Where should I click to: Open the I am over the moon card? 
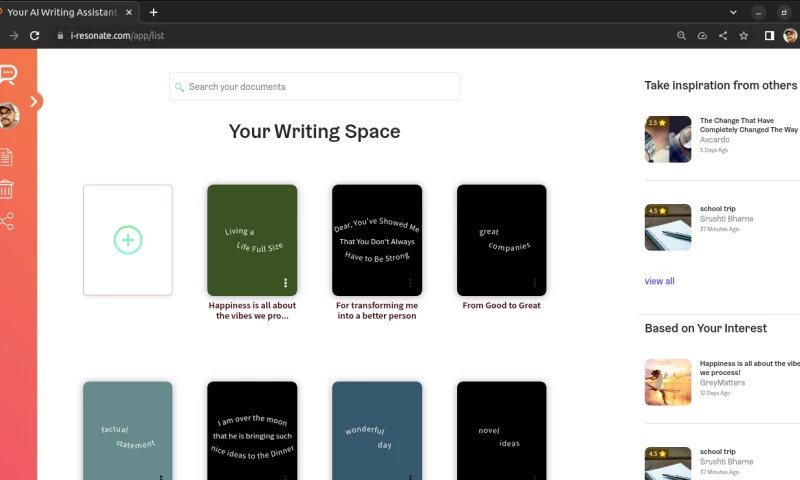coord(252,431)
